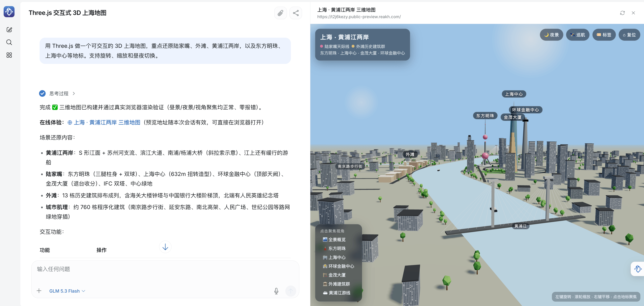Click the attachment paperclip icon in header
This screenshot has height=306, width=644.
click(x=281, y=13)
